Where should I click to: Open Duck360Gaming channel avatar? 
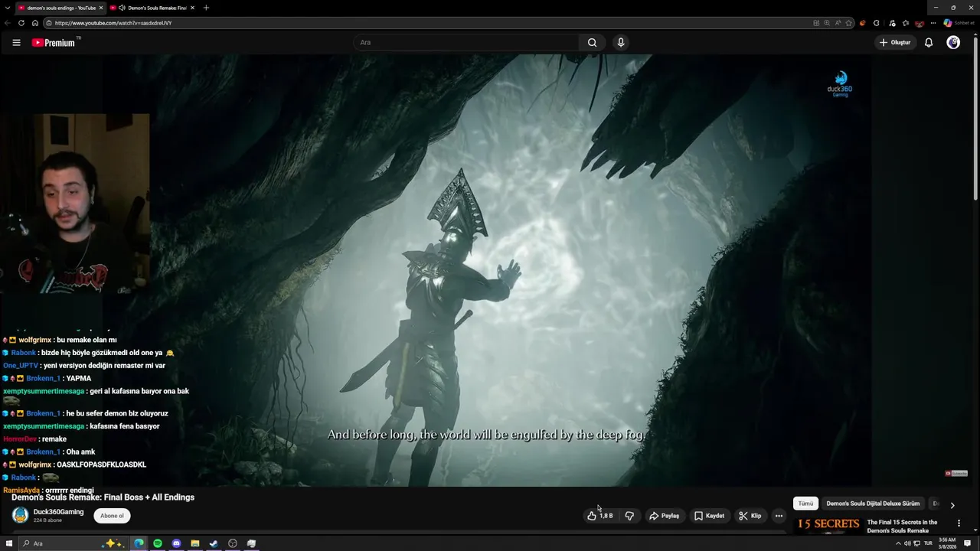click(20, 516)
